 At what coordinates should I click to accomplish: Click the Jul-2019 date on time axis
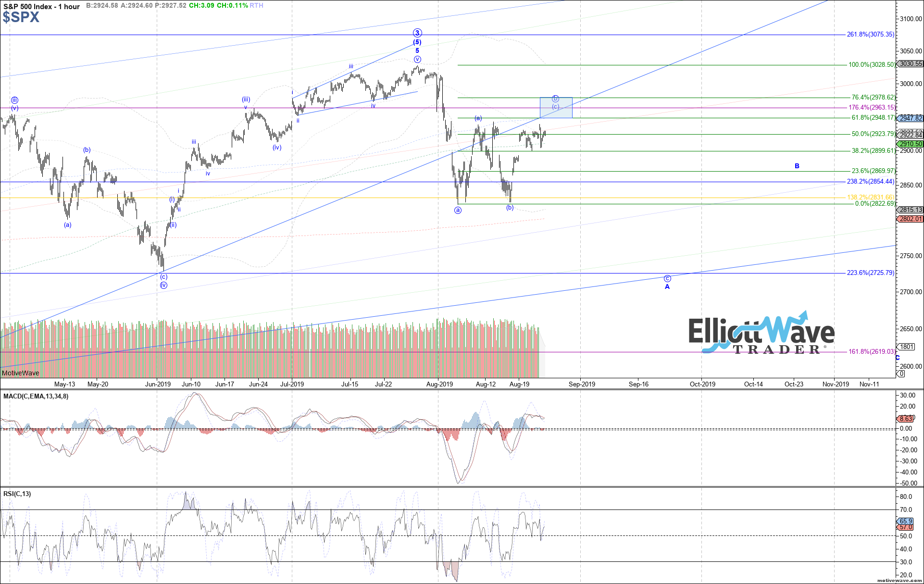click(292, 384)
